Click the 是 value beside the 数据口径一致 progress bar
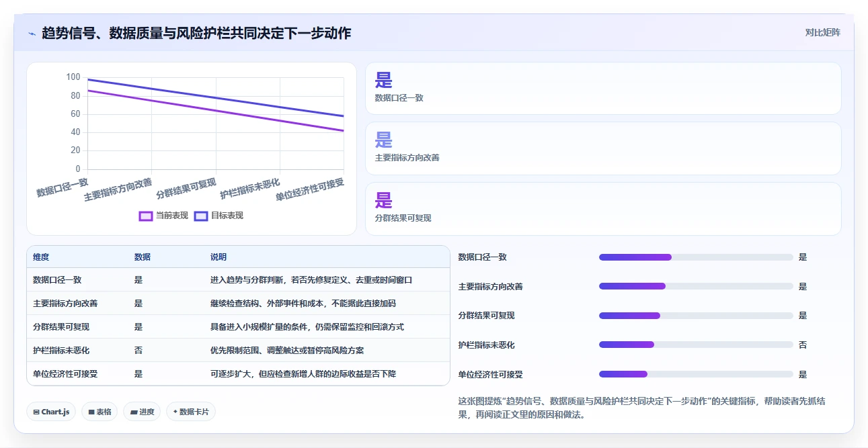Screen dimensions: 868x448 tap(803, 257)
